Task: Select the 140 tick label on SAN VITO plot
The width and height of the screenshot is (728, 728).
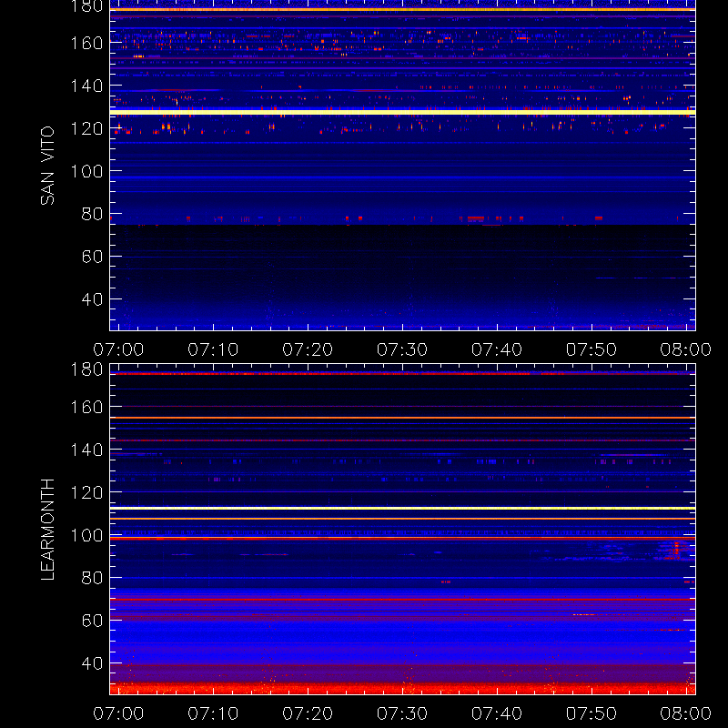Action: coord(86,86)
